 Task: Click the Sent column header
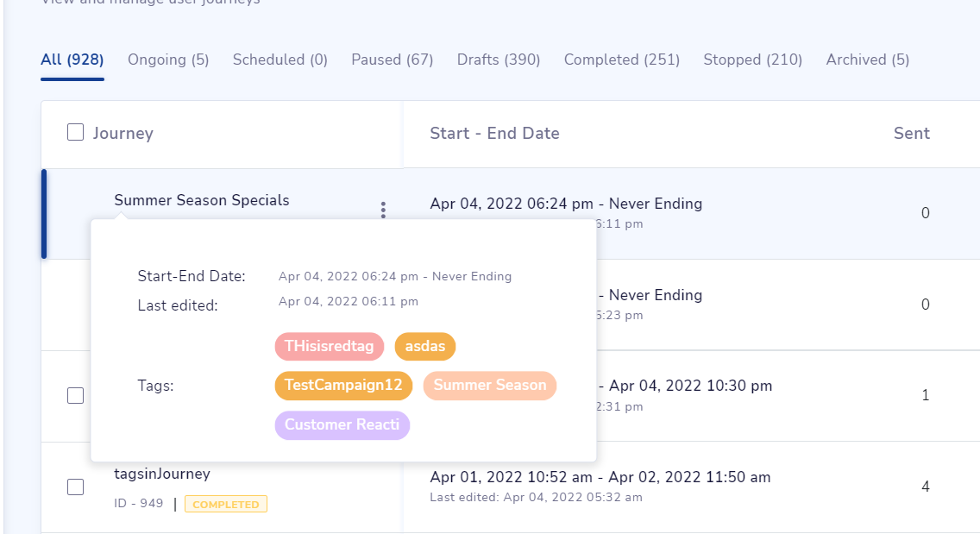click(911, 133)
